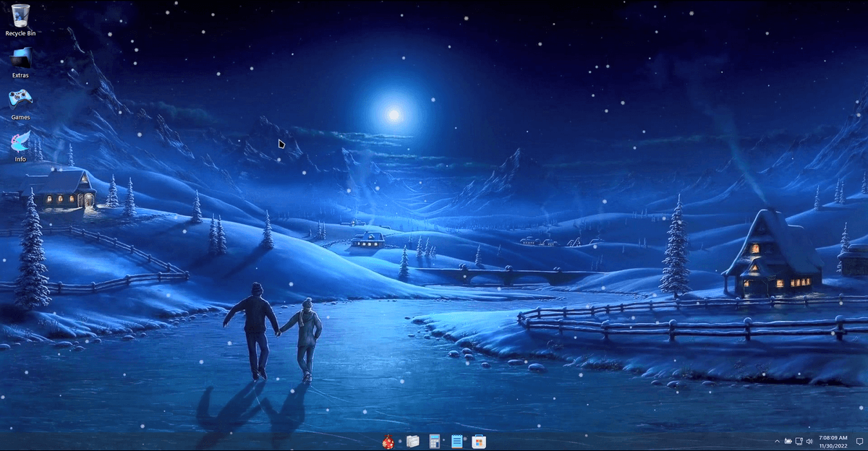
Task: Expand the hidden tray icons chevron
Action: tap(778, 441)
